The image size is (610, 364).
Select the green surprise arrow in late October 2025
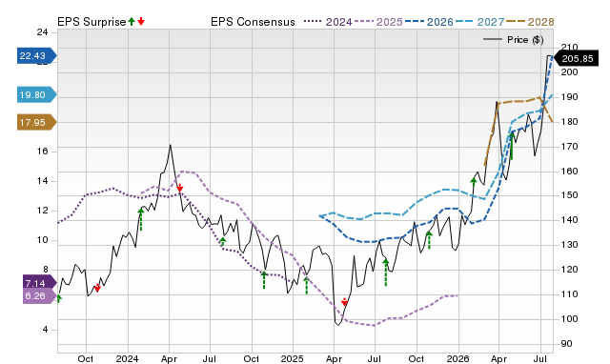(429, 240)
